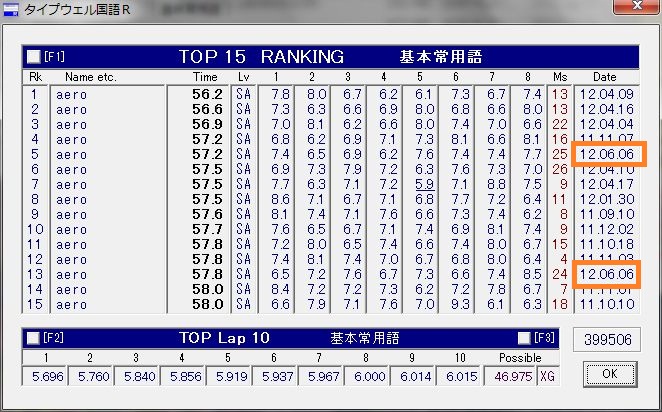
Task: Click the Time column header
Action: pos(205,77)
